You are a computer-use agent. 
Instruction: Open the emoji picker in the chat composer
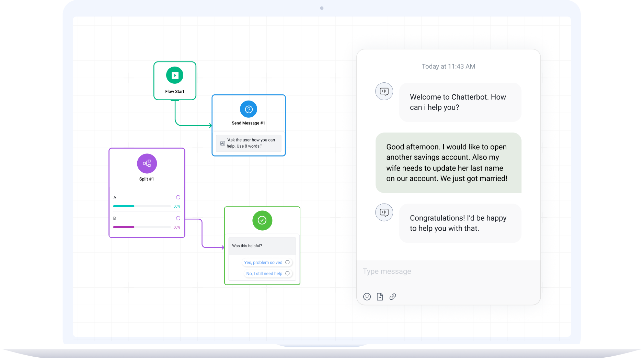pyautogui.click(x=367, y=297)
